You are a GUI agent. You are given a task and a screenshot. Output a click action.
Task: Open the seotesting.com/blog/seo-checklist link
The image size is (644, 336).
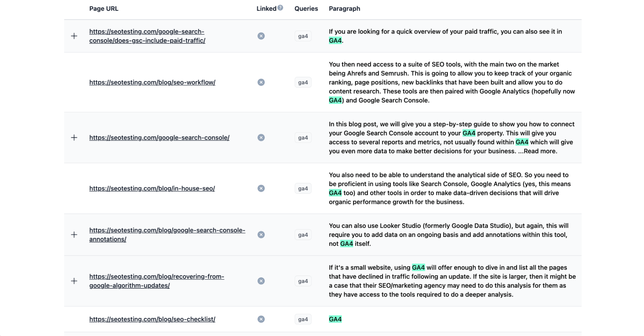coord(152,319)
